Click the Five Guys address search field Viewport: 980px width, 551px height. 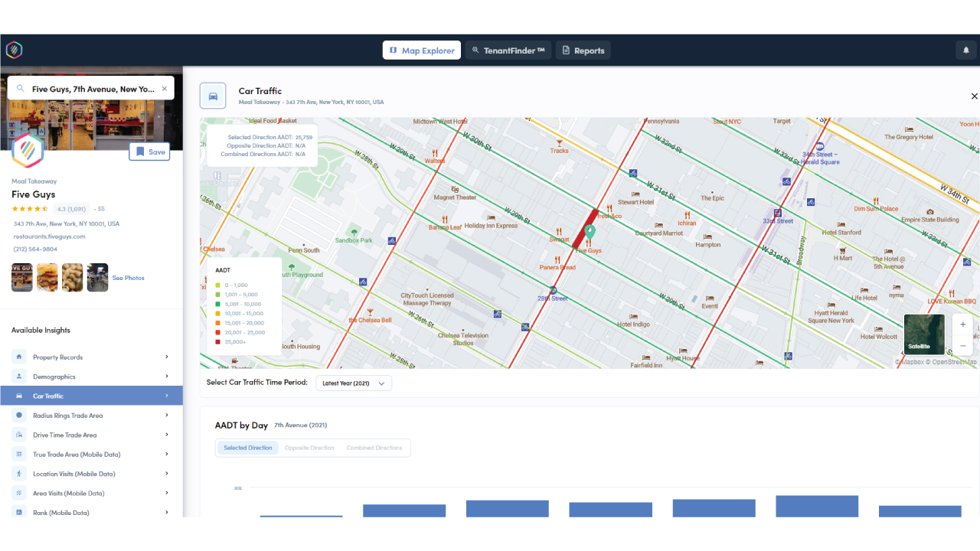pyautogui.click(x=91, y=89)
